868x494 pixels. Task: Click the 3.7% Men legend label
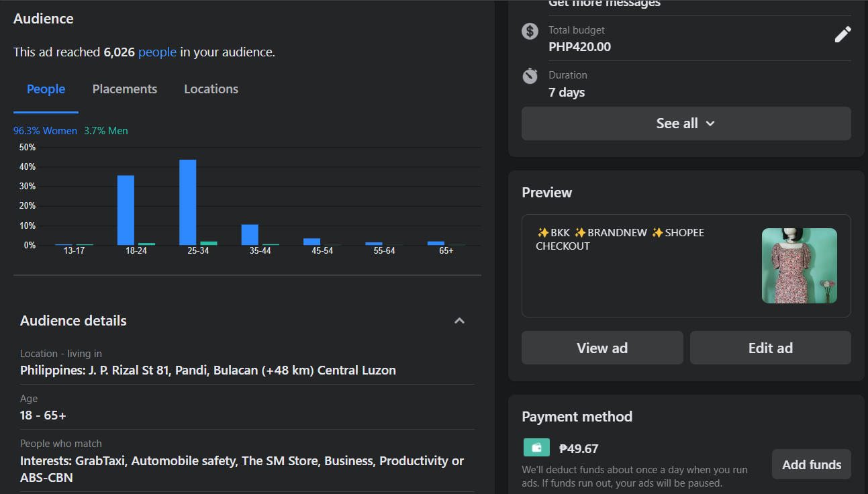[x=105, y=131]
